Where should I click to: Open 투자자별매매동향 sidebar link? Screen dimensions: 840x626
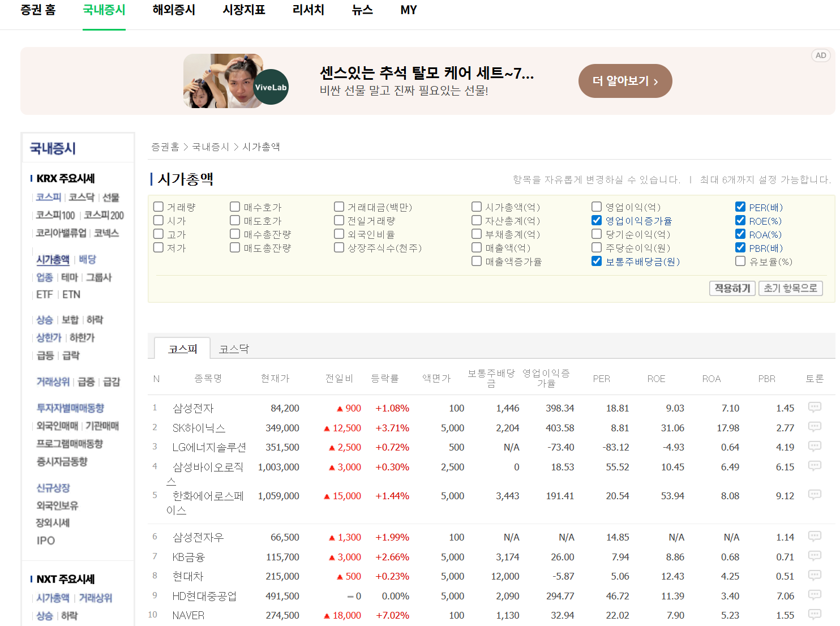[70, 408]
